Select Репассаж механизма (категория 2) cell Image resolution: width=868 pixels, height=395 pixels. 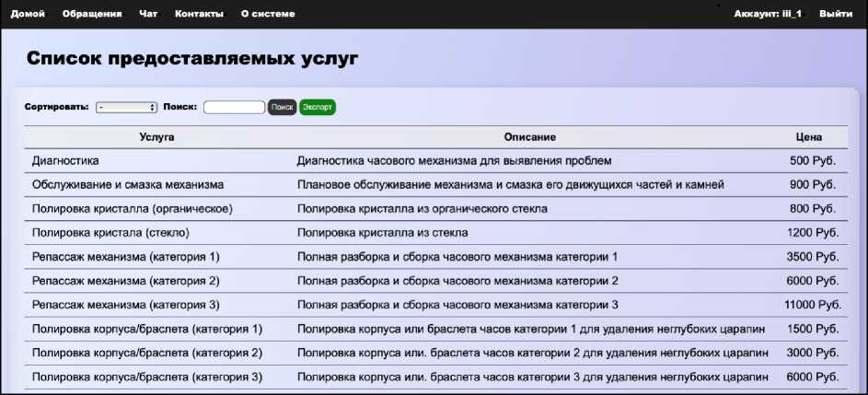[x=126, y=281]
